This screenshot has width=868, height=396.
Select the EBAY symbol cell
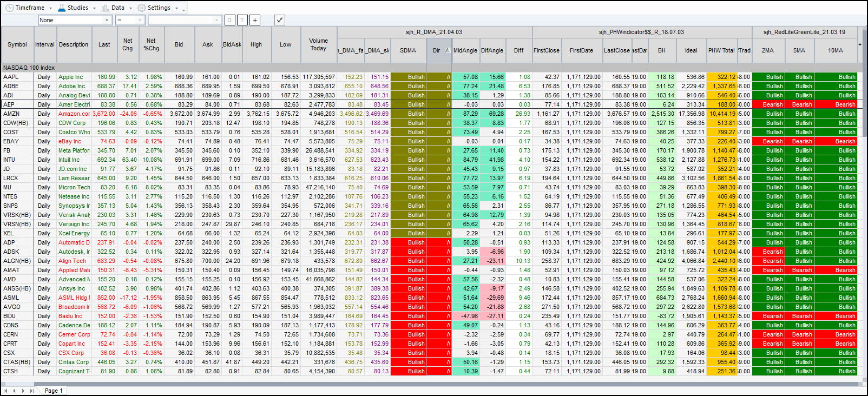[17, 141]
